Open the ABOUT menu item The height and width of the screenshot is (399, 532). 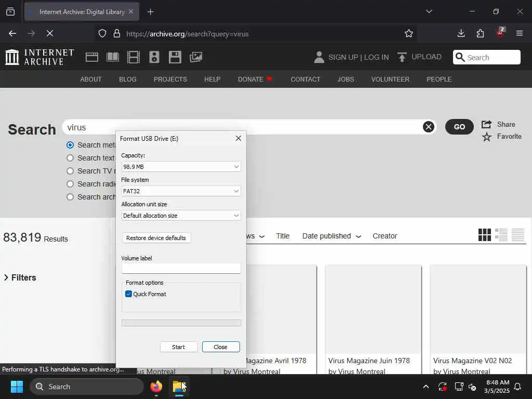pos(90,79)
